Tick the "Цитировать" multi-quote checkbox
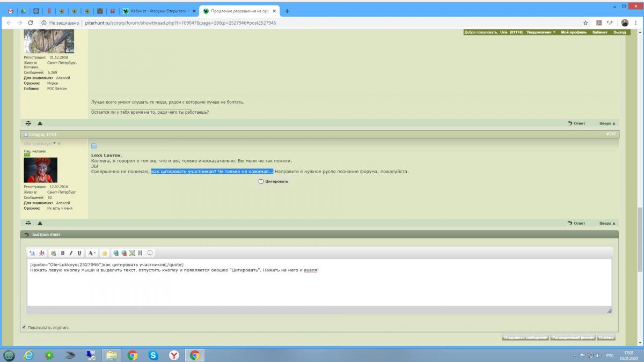The image size is (644, 362). [x=261, y=181]
